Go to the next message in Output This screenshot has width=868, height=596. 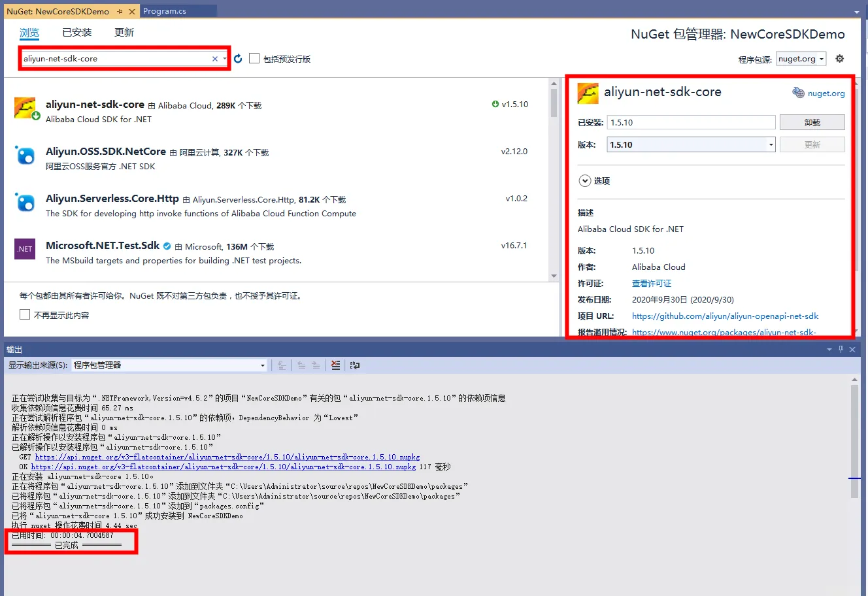(x=316, y=365)
